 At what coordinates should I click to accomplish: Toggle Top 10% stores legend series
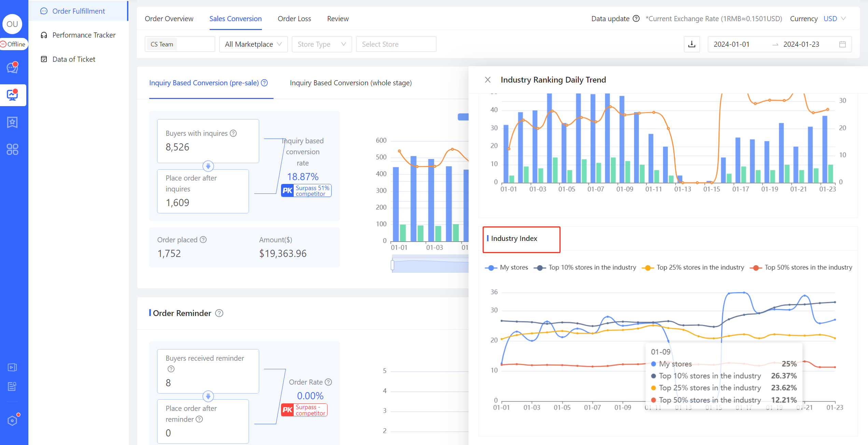click(585, 268)
